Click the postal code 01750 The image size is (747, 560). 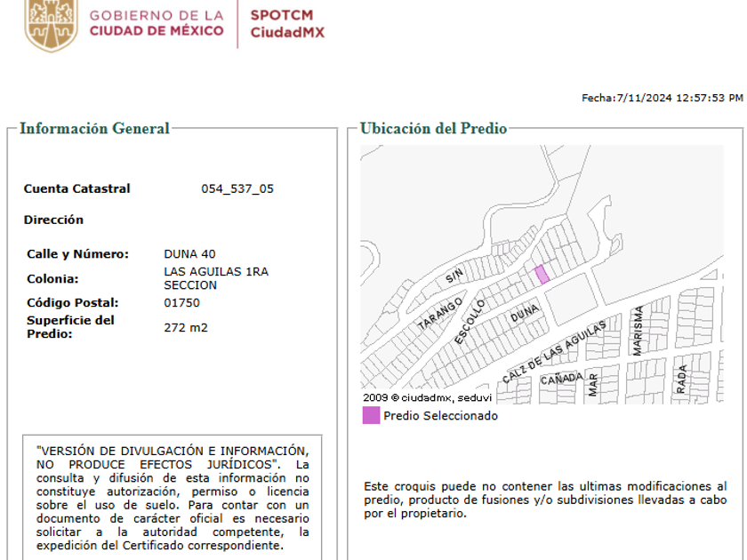tap(181, 303)
